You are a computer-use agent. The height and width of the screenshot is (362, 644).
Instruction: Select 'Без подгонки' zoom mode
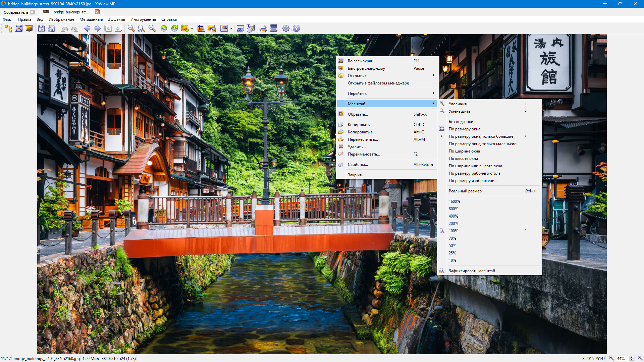tap(461, 122)
